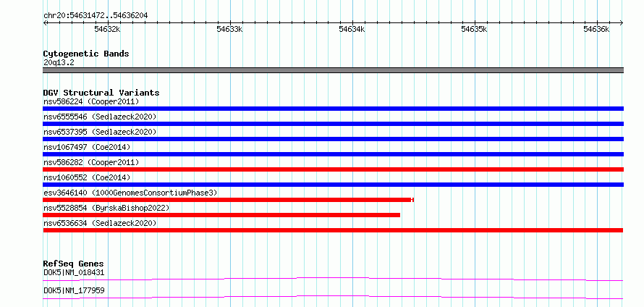
Task: Click the 54636k ruler tick label
Action: point(597,29)
